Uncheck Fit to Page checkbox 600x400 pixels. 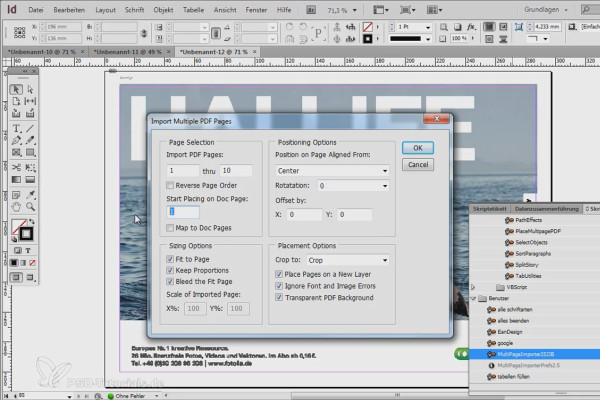coord(170,259)
